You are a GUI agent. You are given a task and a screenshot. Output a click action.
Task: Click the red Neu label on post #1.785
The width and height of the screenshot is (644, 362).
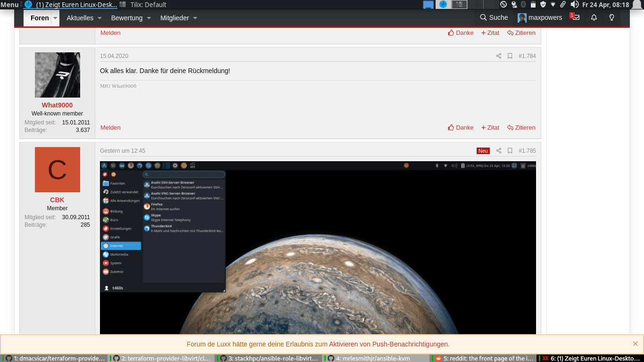click(483, 151)
